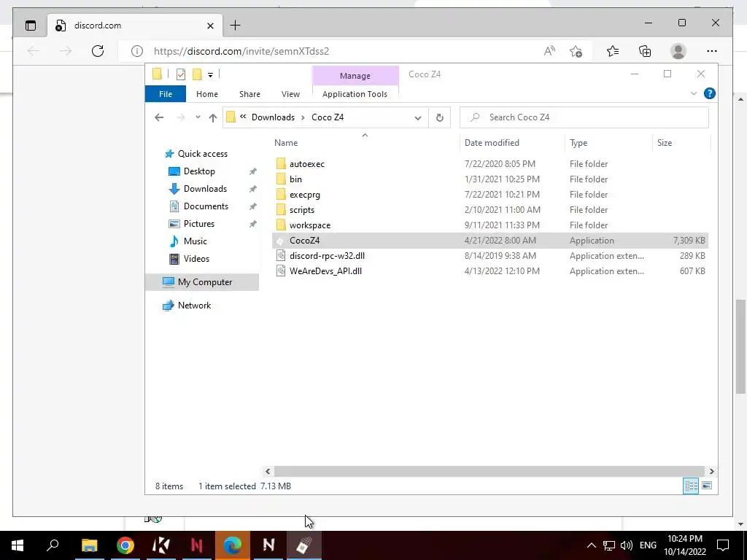Click the horizontal scrollbar in file list
Image resolution: width=747 pixels, height=560 pixels.
489,471
